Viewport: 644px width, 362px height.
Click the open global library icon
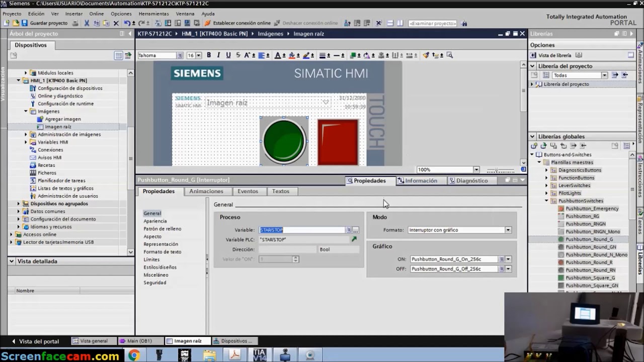tap(544, 146)
